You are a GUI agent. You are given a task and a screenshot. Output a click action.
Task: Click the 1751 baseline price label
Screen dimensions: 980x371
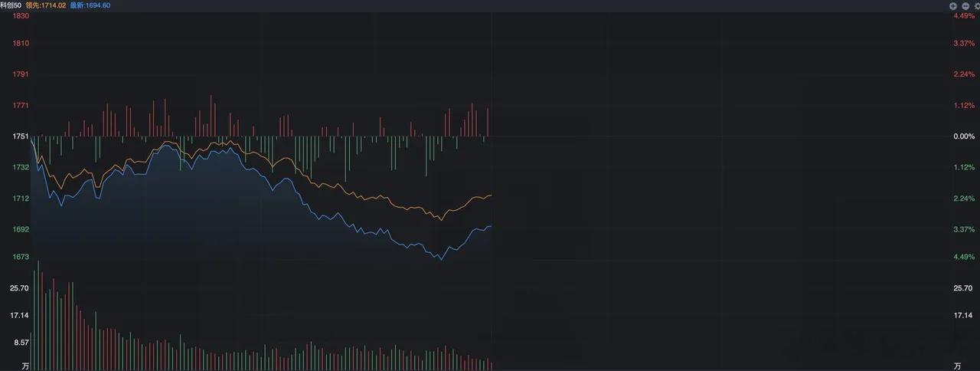[21, 136]
